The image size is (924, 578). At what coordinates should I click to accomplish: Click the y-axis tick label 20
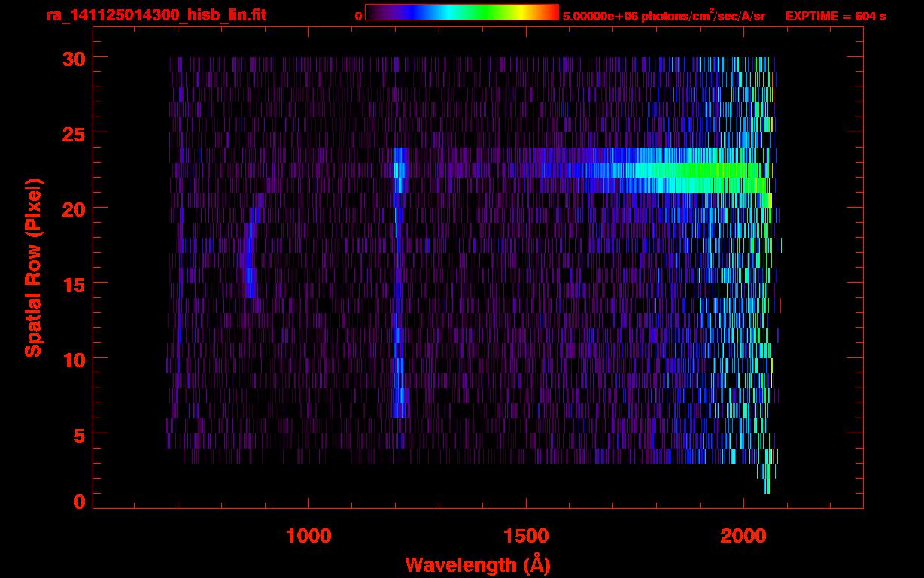click(72, 208)
